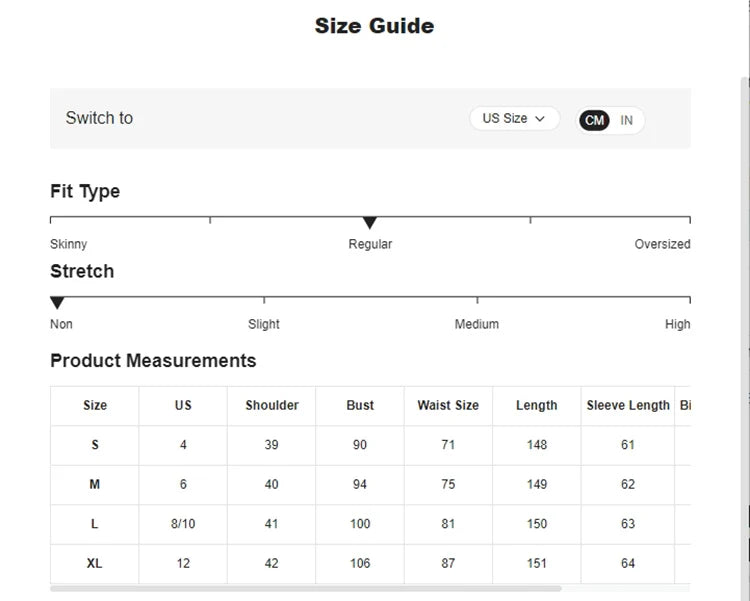
Task: Click the Length column header
Action: point(537,405)
